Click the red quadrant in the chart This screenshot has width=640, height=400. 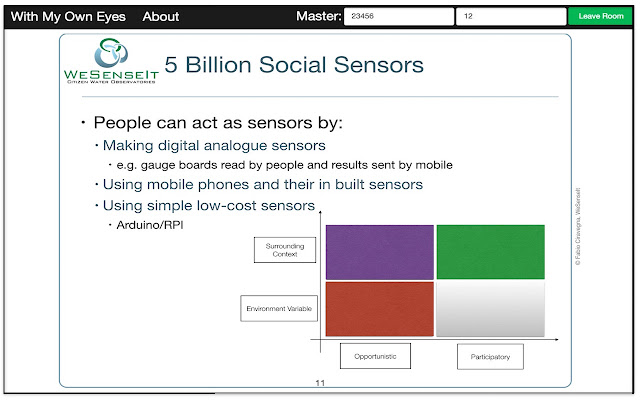pyautogui.click(x=380, y=309)
